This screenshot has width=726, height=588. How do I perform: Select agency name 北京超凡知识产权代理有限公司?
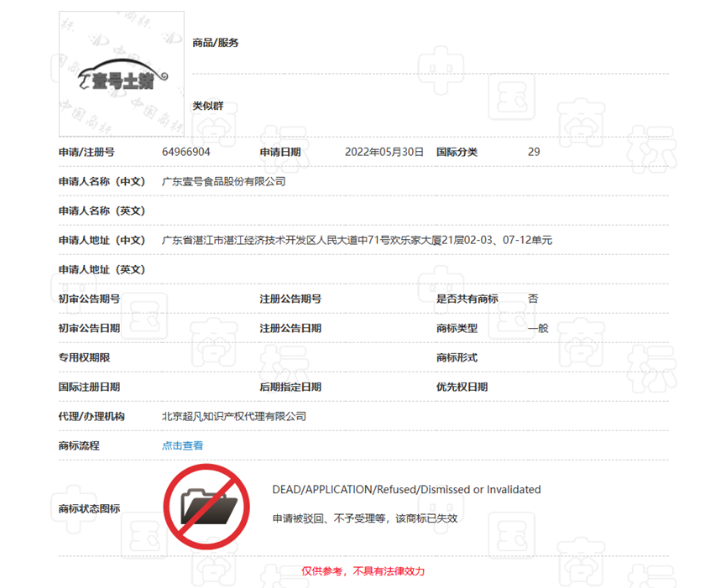(x=234, y=416)
